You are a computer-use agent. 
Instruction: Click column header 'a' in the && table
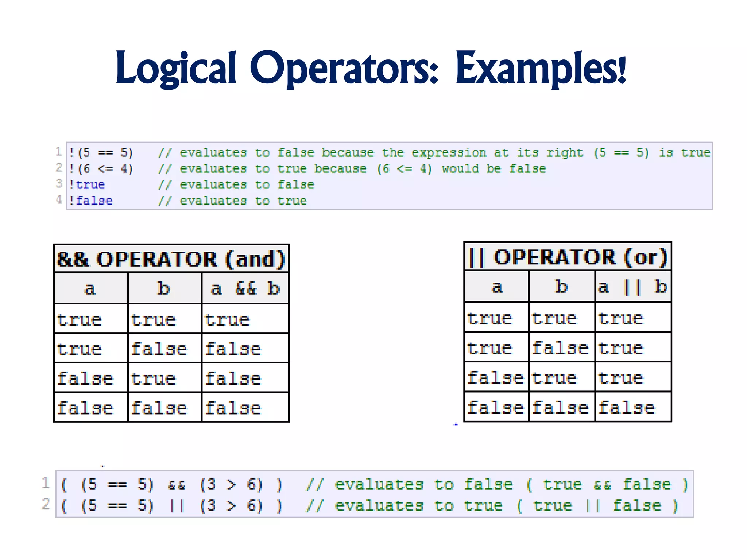click(91, 288)
